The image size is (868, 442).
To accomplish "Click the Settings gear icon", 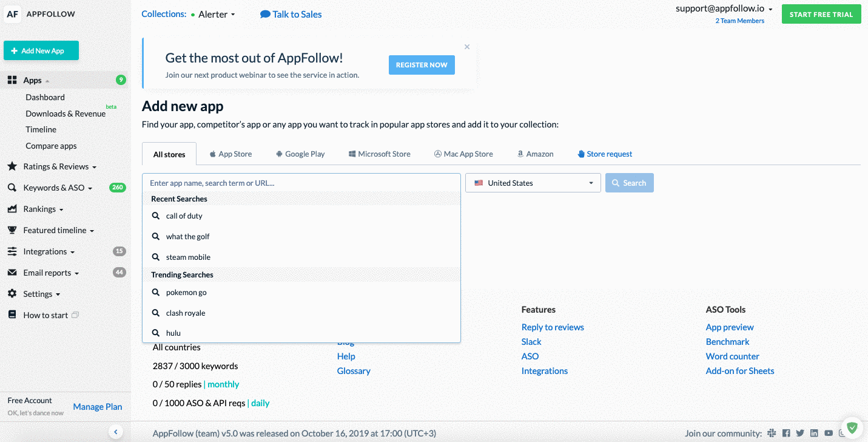I will pyautogui.click(x=12, y=294).
